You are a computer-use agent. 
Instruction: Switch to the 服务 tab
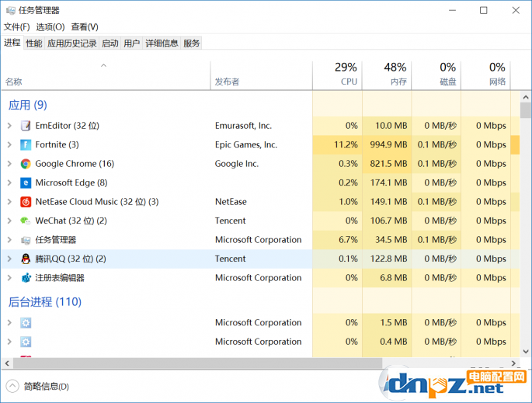pos(191,43)
